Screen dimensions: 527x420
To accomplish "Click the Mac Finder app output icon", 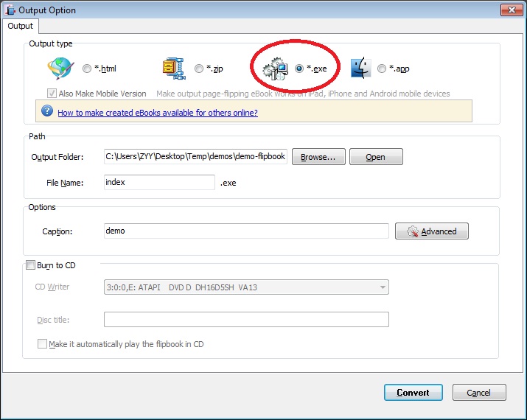I will 360,69.
